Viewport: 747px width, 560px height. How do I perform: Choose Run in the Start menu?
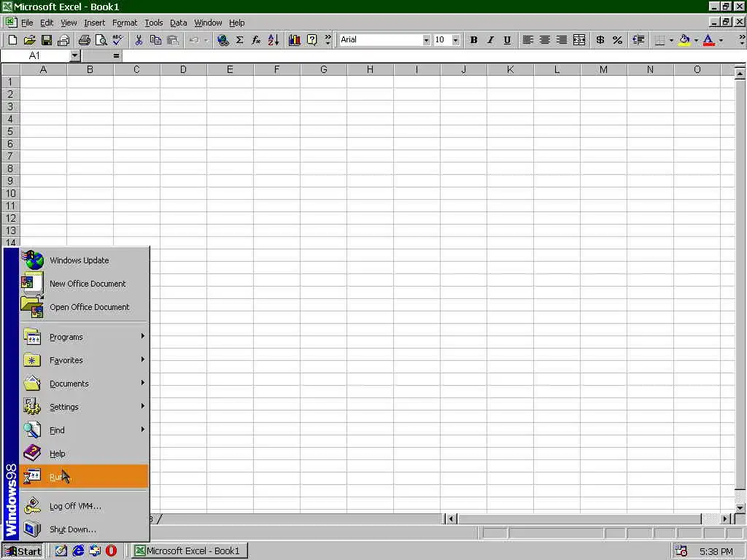click(85, 477)
